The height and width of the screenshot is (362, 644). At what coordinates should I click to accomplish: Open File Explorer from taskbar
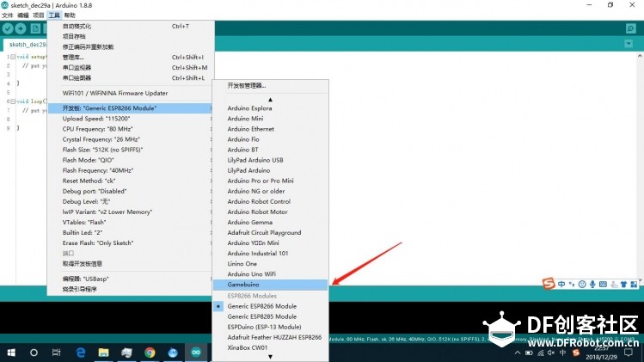coord(103,353)
